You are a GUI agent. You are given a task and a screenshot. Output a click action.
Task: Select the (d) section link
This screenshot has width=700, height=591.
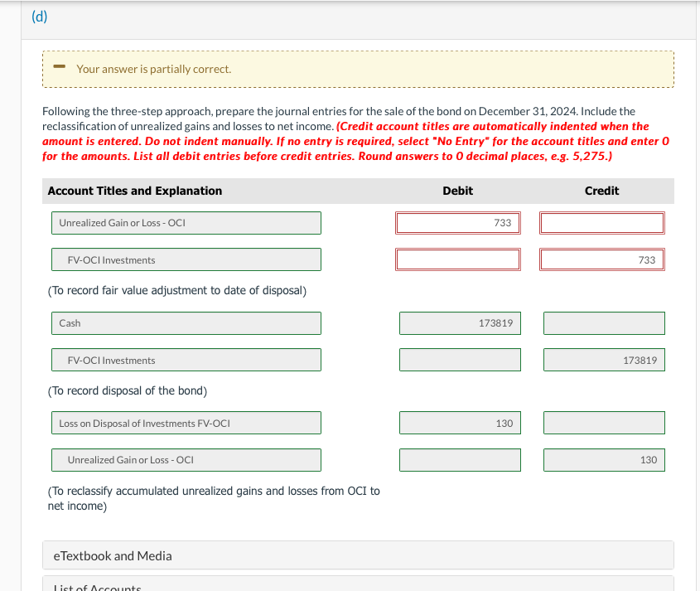click(37, 16)
